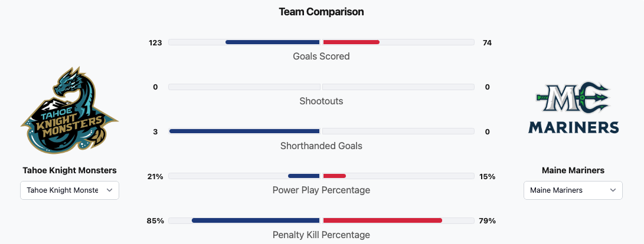Click the Team Comparison heading
The height and width of the screenshot is (244, 644).
click(x=321, y=12)
